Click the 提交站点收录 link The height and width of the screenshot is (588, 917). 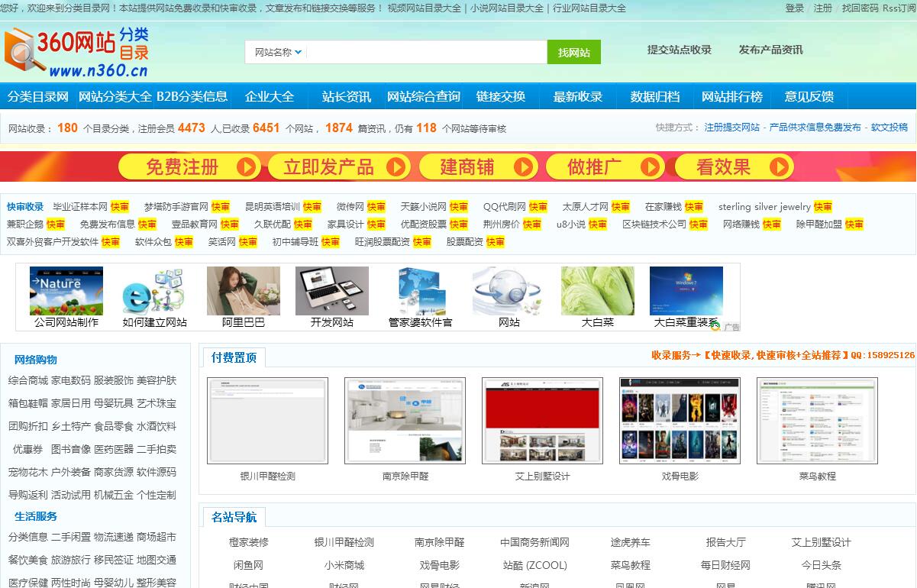point(679,50)
